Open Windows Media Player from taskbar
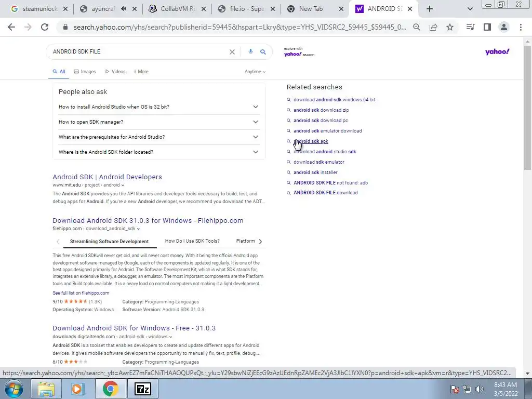 coord(78,389)
